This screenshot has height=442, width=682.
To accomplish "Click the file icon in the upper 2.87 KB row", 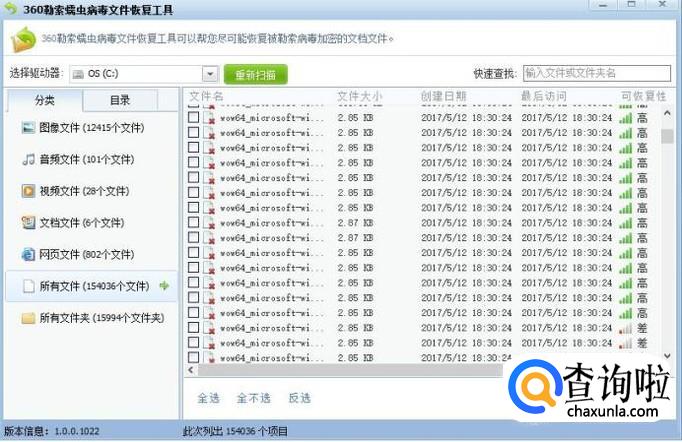I will coord(210,223).
